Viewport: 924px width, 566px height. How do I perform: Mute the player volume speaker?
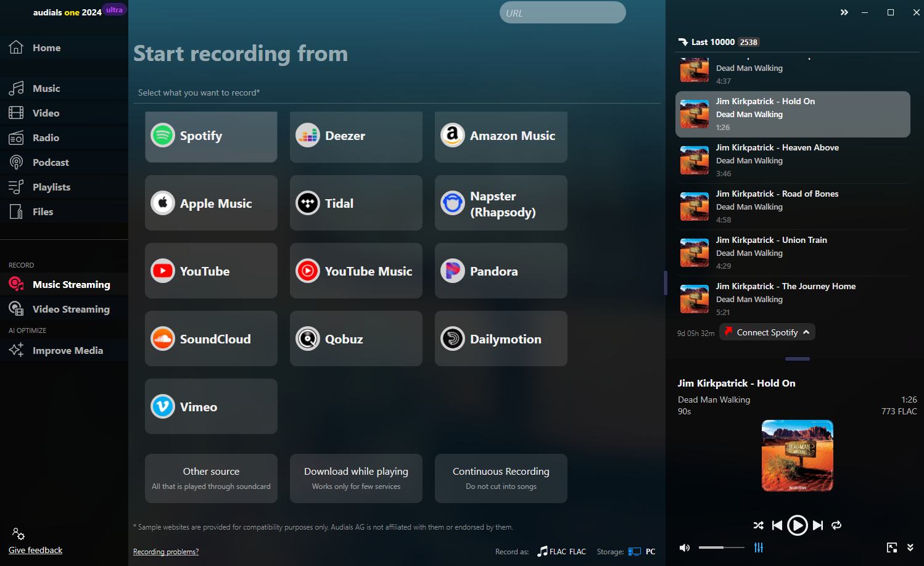click(x=684, y=548)
